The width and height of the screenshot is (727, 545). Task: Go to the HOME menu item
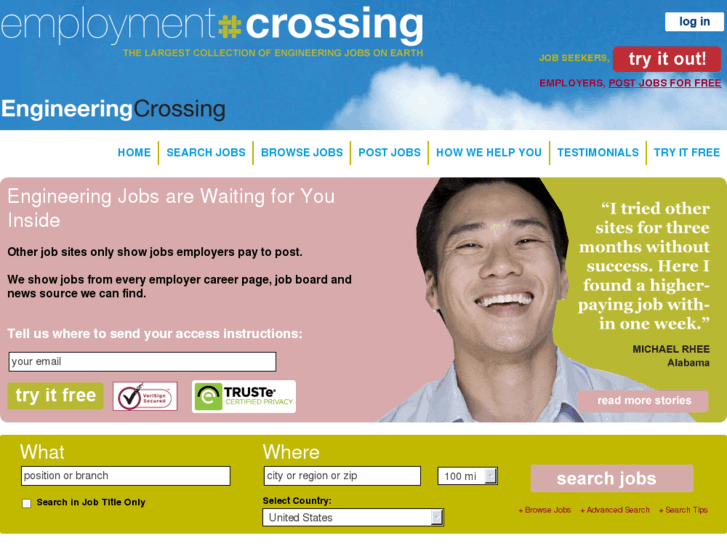pyautogui.click(x=134, y=153)
